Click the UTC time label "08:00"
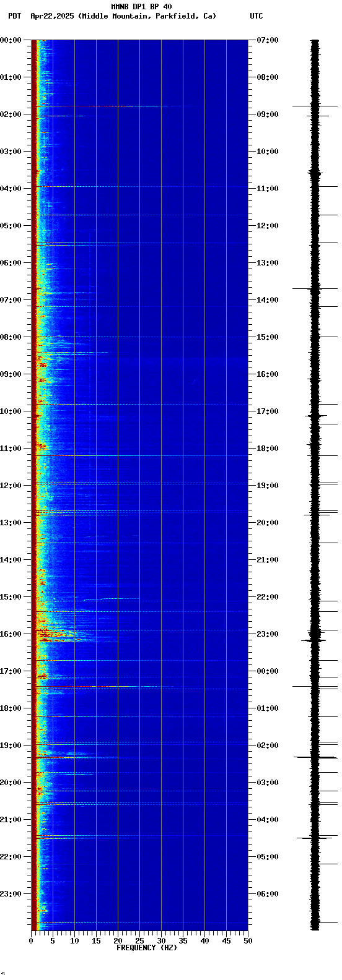 click(268, 77)
